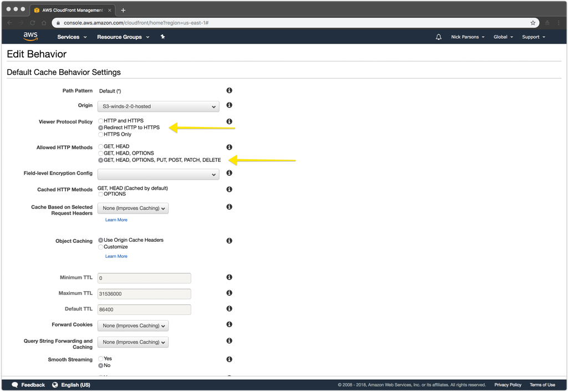Open the notifications bell

click(x=439, y=37)
